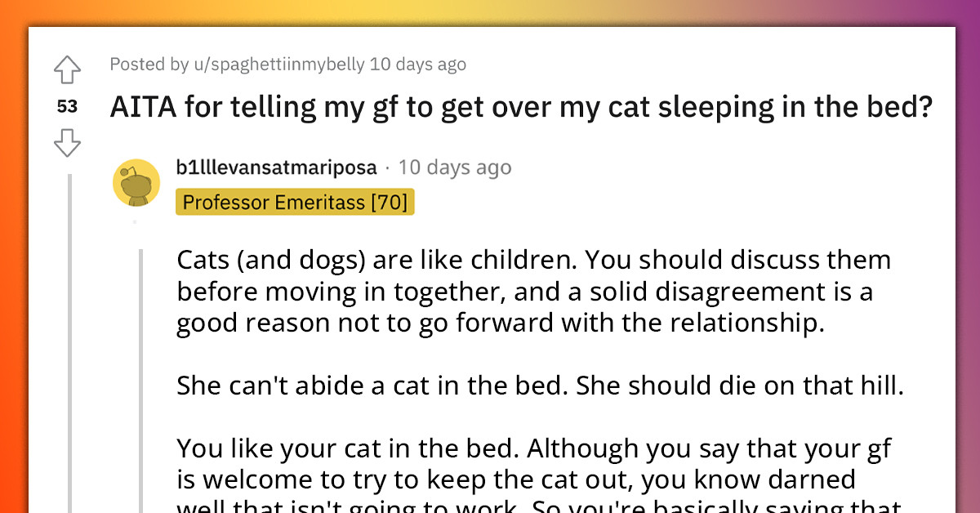This screenshot has height=513, width=980.
Task: Click the vote score 53
Action: point(67,107)
